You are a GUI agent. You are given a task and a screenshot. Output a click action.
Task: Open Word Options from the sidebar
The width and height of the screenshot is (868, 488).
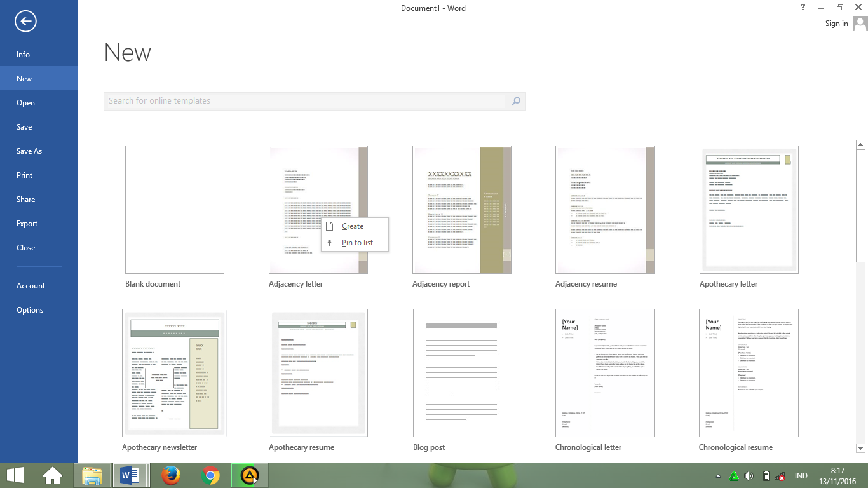click(x=29, y=309)
